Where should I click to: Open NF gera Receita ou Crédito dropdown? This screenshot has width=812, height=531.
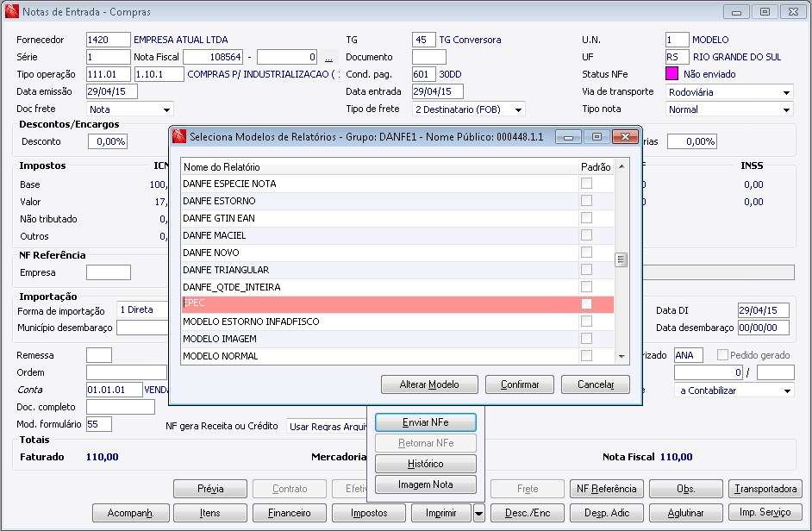click(x=327, y=427)
